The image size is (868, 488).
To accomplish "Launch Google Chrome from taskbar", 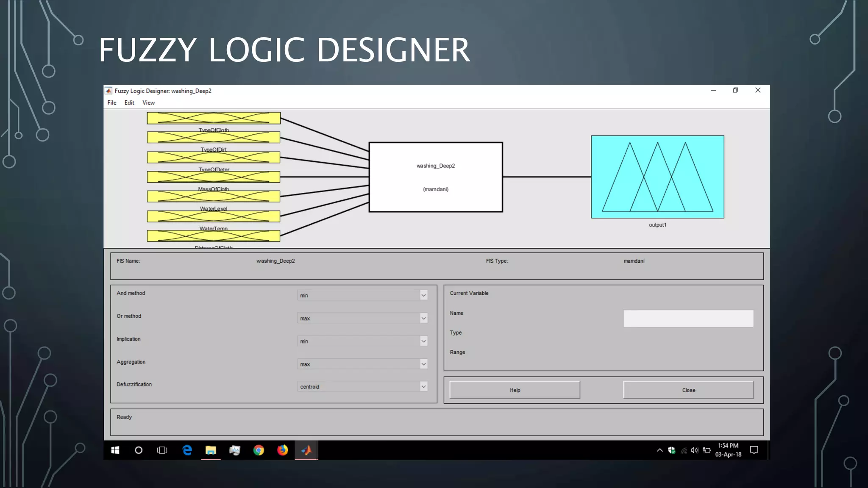I will click(259, 450).
